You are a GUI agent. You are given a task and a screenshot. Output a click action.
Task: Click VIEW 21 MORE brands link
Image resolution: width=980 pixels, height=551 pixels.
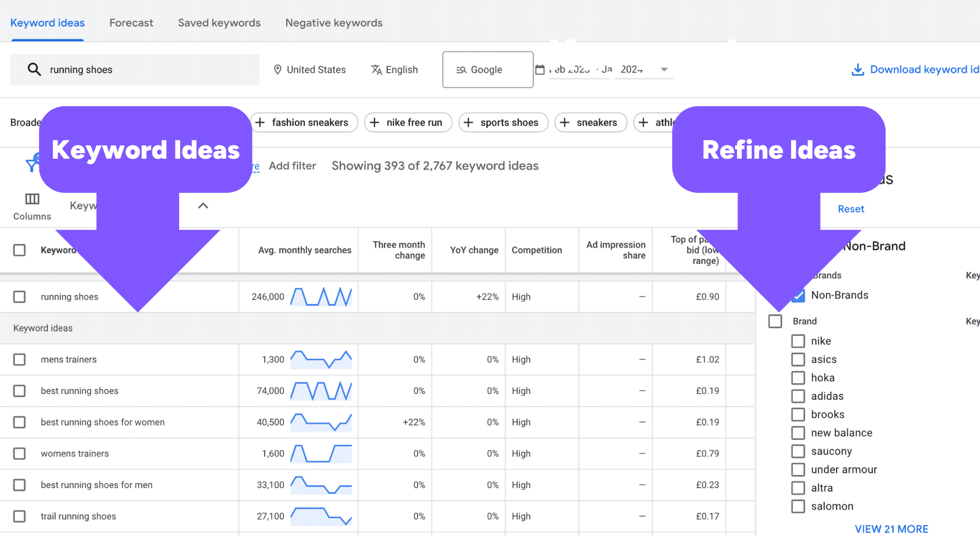click(890, 529)
